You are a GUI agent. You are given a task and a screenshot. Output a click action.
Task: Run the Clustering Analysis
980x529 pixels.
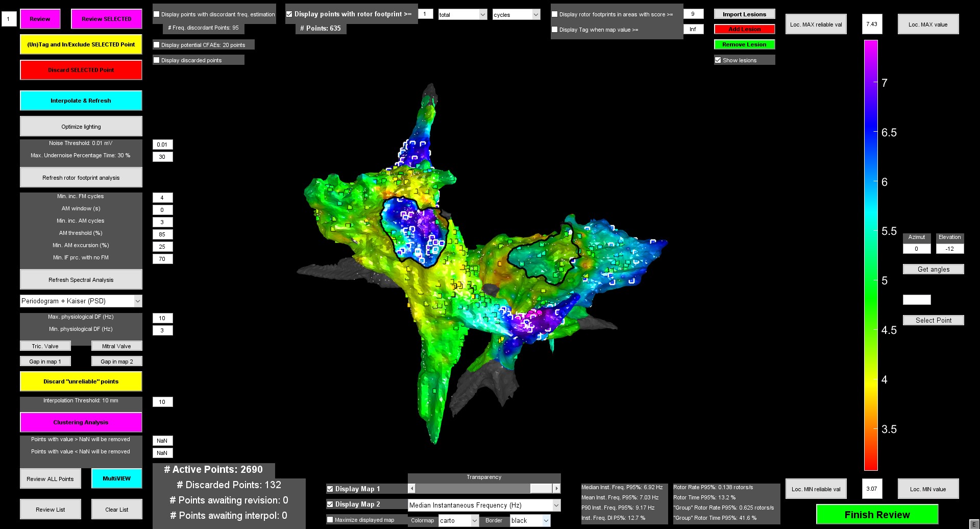(81, 422)
